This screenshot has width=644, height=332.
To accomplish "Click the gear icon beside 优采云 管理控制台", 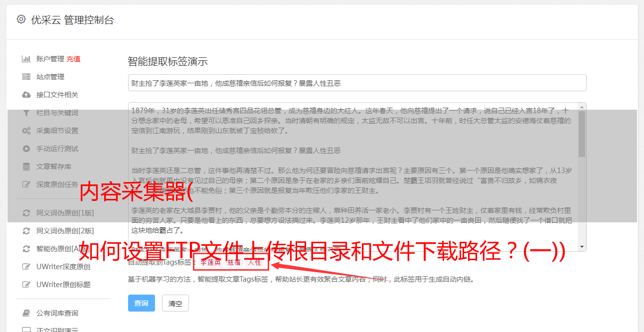I will coord(21,19).
